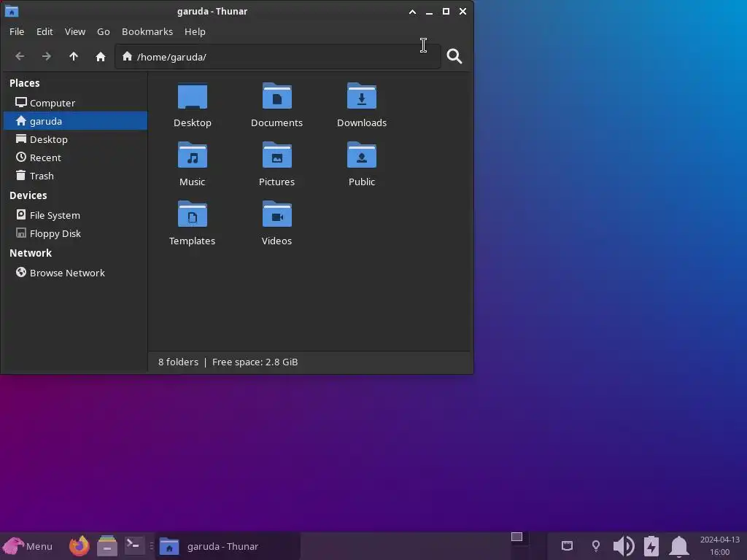Viewport: 747px width, 560px height.
Task: Click the search magnifier icon
Action: pos(454,57)
